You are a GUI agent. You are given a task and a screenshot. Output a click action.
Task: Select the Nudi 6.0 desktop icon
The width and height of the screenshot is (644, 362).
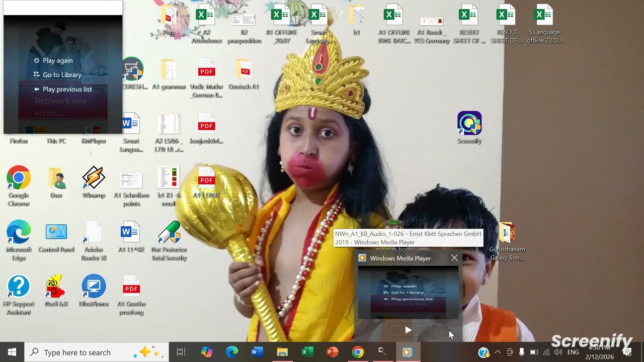pos(56,291)
